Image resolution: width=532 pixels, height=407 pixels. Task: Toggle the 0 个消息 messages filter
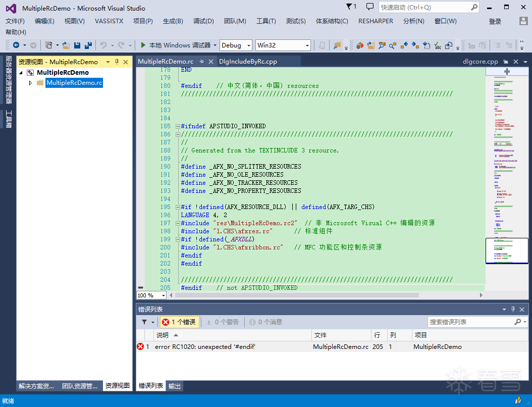(265, 322)
